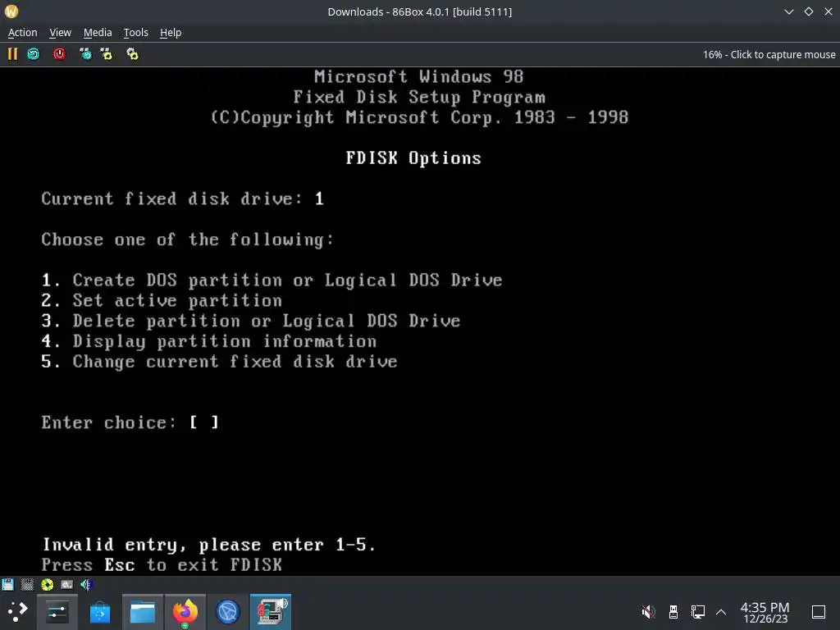
Task: Click '16% - Click to capture mouse' status
Action: pyautogui.click(x=769, y=55)
